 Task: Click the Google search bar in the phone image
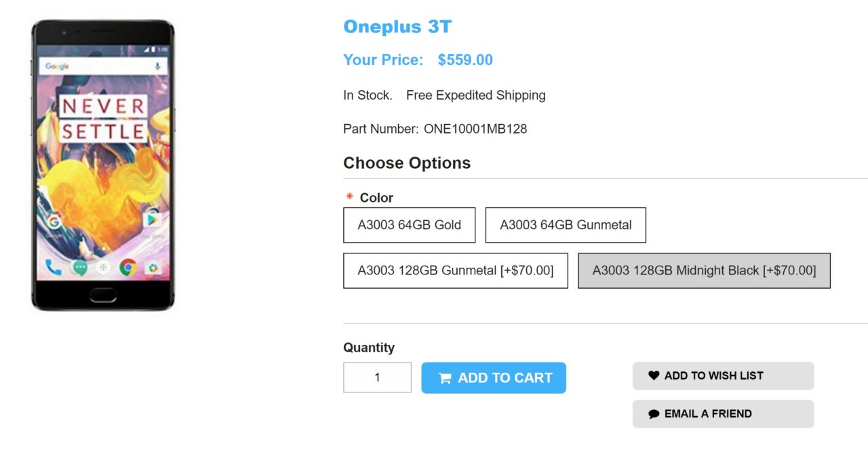pyautogui.click(x=102, y=66)
